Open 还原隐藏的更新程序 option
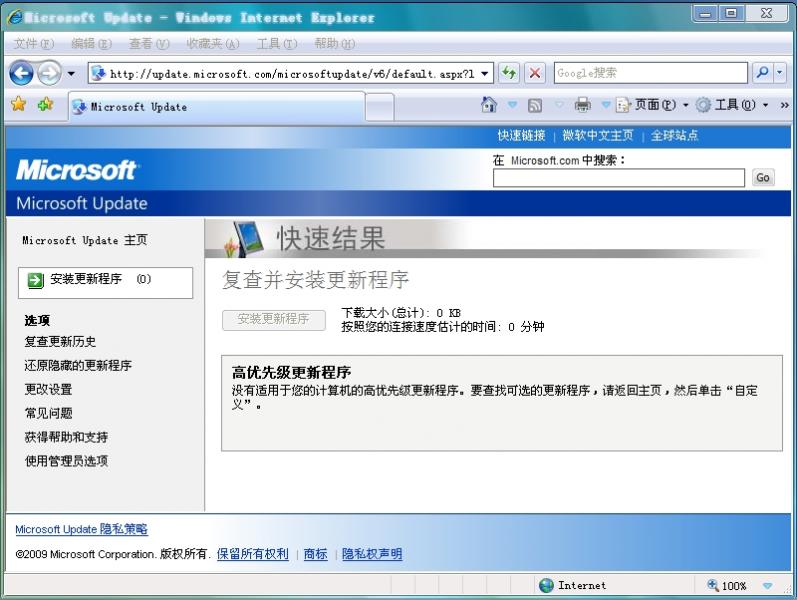 [78, 366]
